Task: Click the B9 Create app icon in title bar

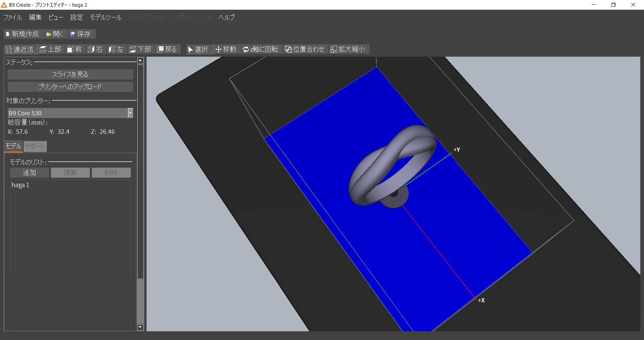Action: click(x=4, y=5)
